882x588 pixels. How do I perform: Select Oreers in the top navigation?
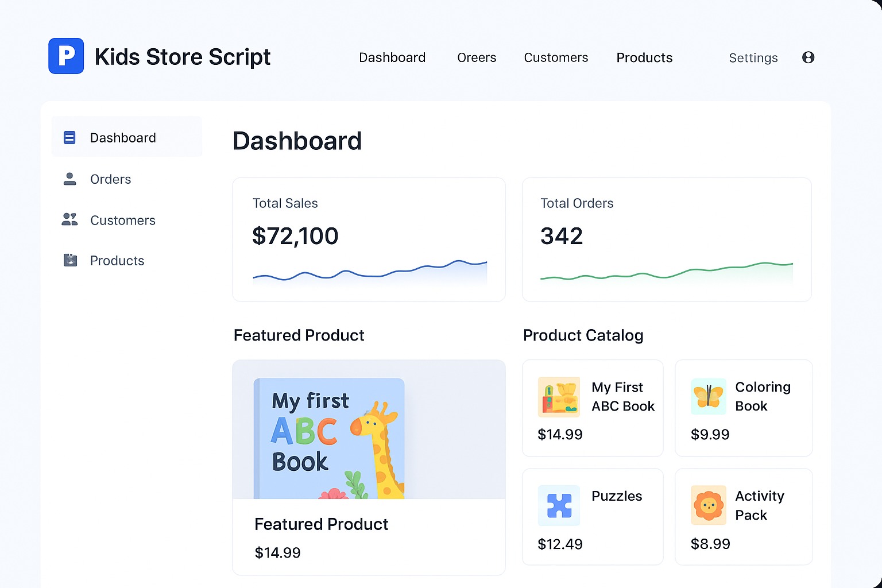click(x=477, y=58)
